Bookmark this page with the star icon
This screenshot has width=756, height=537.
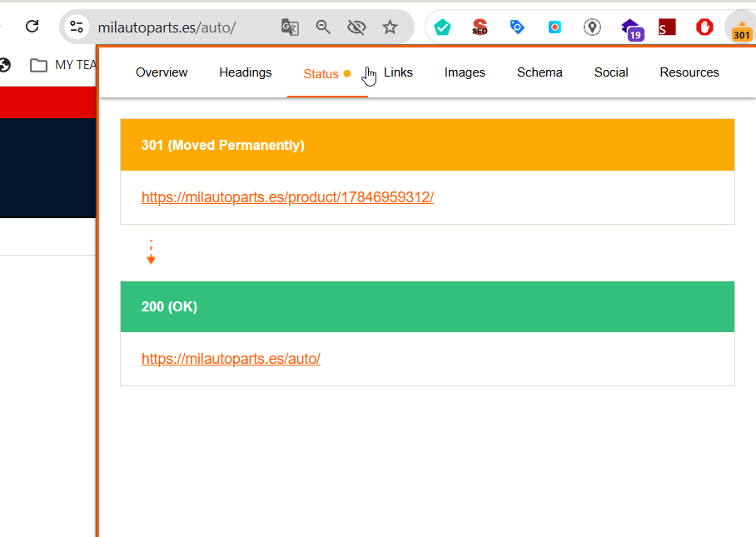click(x=390, y=27)
